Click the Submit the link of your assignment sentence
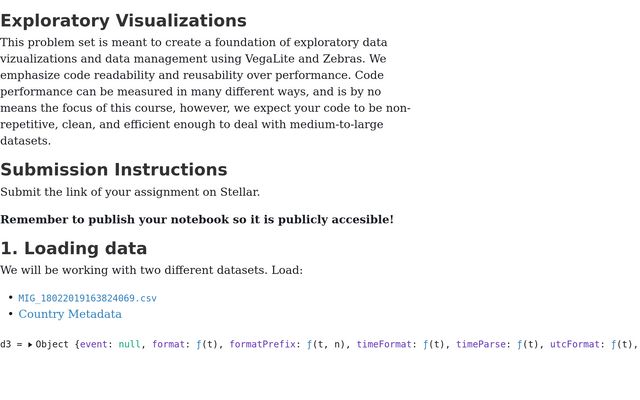 [x=130, y=192]
